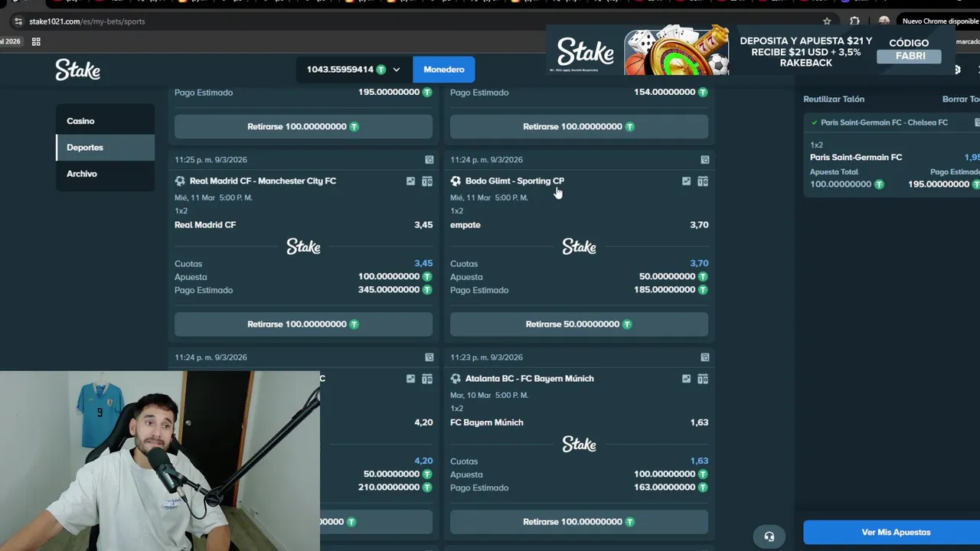The width and height of the screenshot is (980, 551).
Task: Open scoreboard table icon for Real Madrid match
Action: [x=427, y=181]
